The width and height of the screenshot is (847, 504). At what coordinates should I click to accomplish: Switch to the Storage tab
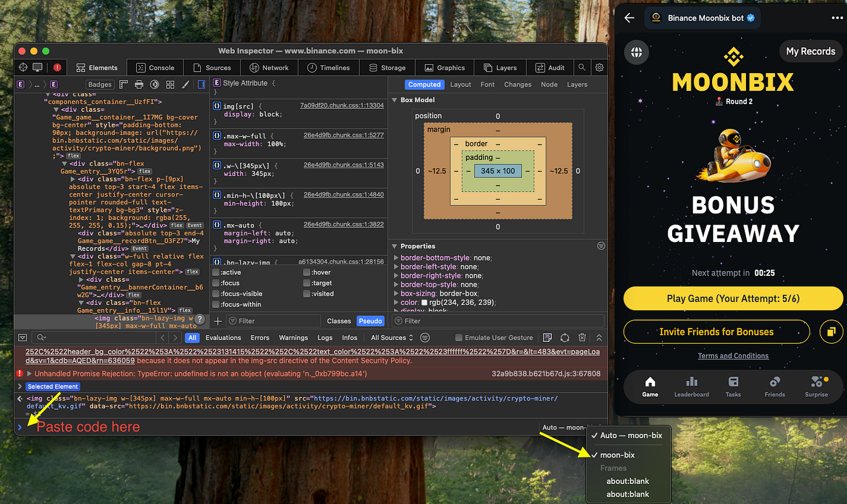tap(387, 68)
